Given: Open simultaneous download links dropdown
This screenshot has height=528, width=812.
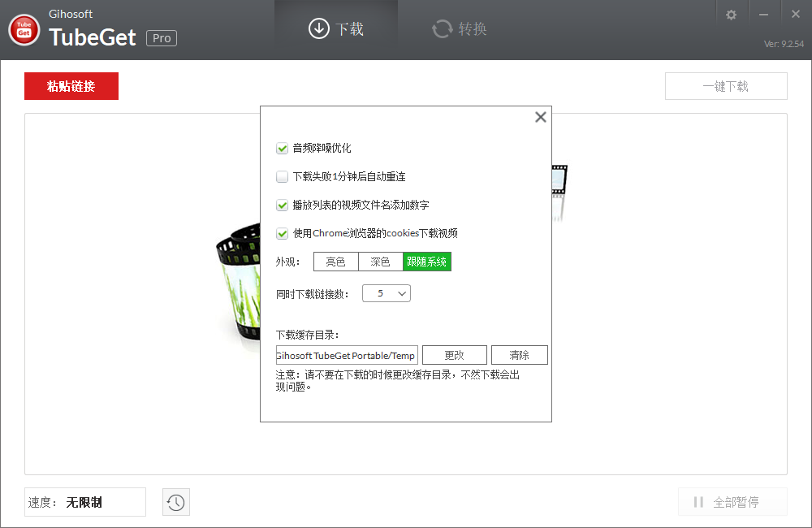Looking at the screenshot, I should click(386, 292).
